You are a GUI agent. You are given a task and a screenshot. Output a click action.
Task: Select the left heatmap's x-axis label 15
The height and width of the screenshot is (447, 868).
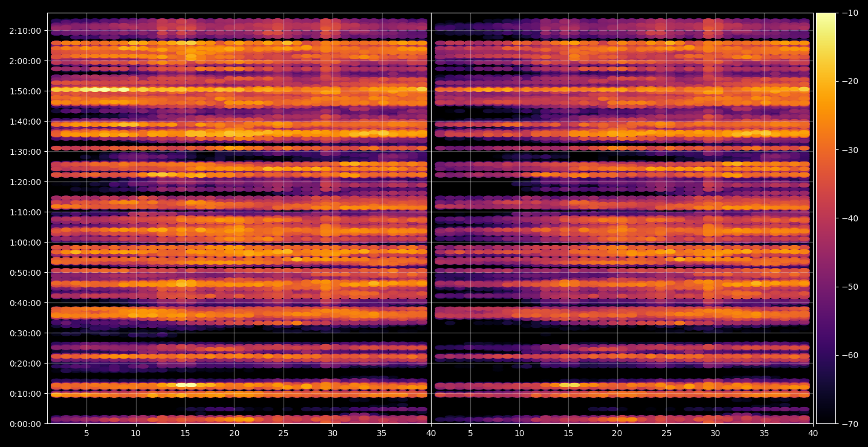coord(185,433)
